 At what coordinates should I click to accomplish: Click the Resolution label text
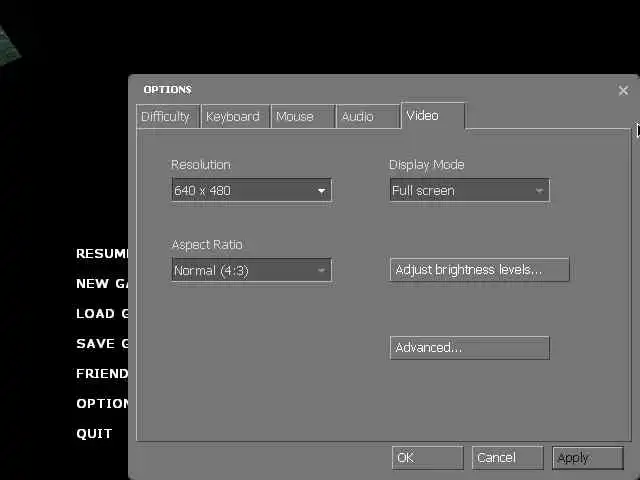pyautogui.click(x=201, y=164)
